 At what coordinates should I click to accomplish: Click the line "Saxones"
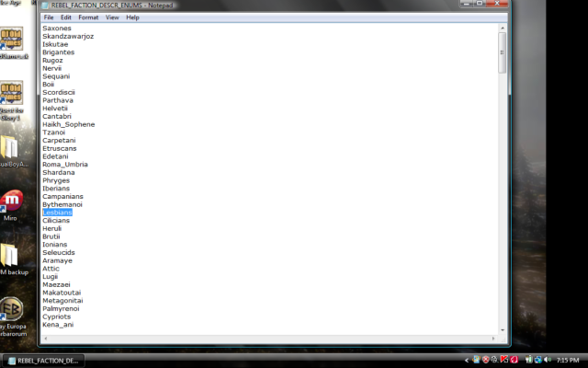[57, 29]
